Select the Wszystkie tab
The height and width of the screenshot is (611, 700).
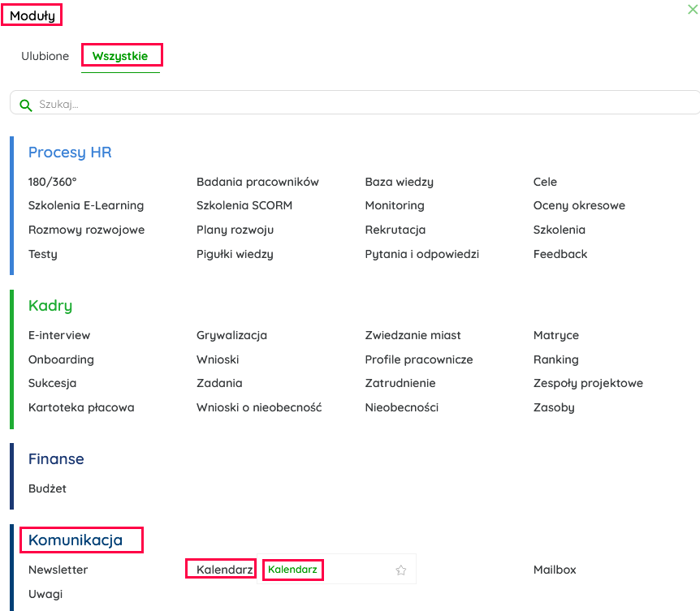click(x=120, y=57)
